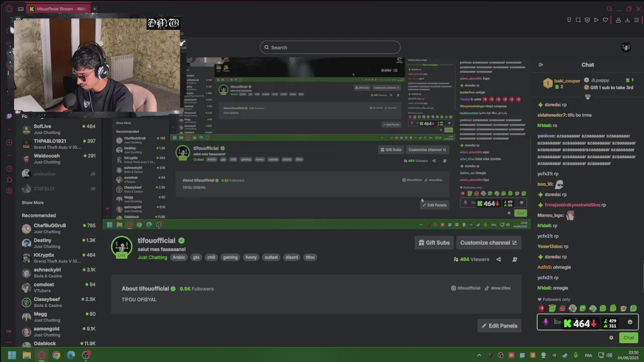
Task: Expand following list with Show More
Action: tap(33, 203)
